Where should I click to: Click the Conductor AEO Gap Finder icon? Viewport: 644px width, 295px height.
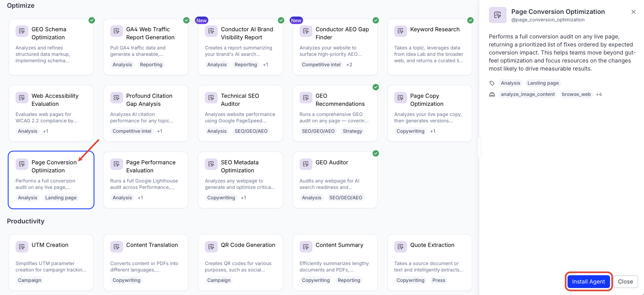click(306, 31)
